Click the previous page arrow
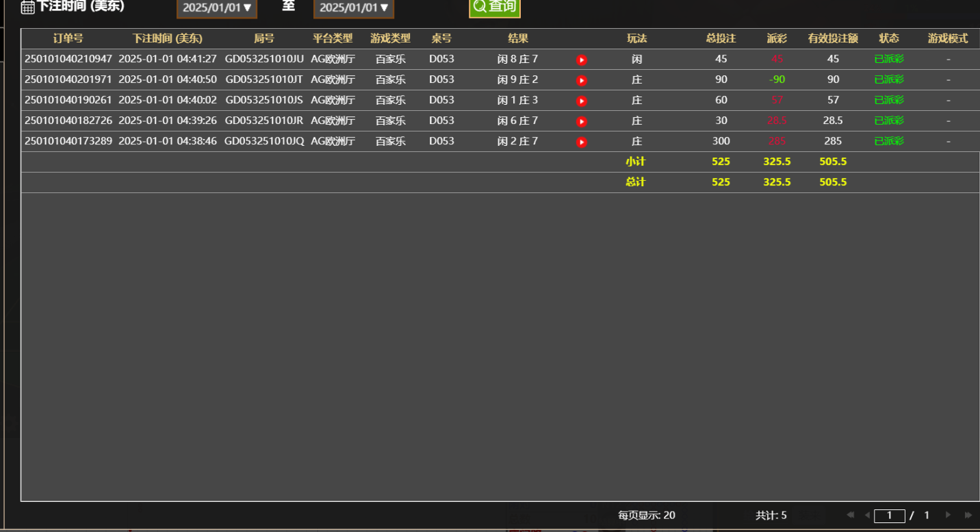This screenshot has height=532, width=980. tap(867, 515)
